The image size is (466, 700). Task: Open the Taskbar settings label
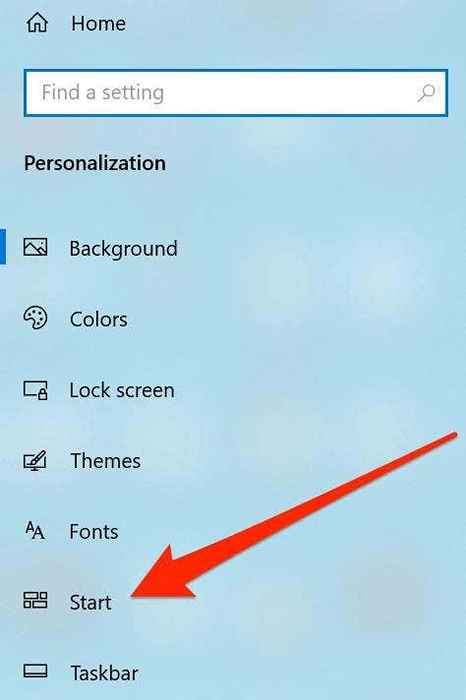click(x=104, y=673)
